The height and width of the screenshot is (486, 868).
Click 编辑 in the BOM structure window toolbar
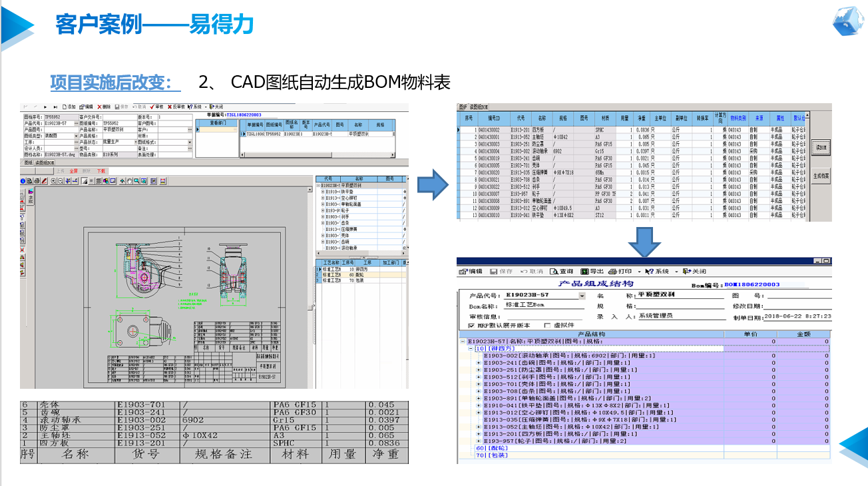point(470,272)
